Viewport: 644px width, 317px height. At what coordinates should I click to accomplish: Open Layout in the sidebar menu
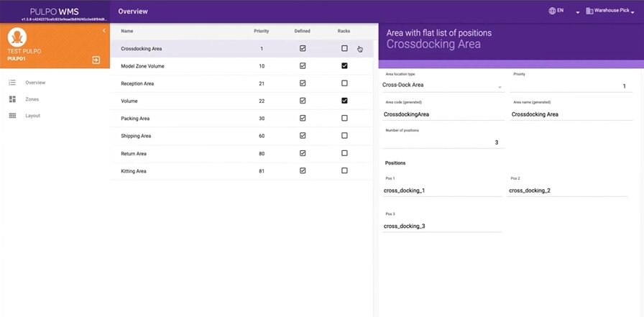tap(33, 116)
